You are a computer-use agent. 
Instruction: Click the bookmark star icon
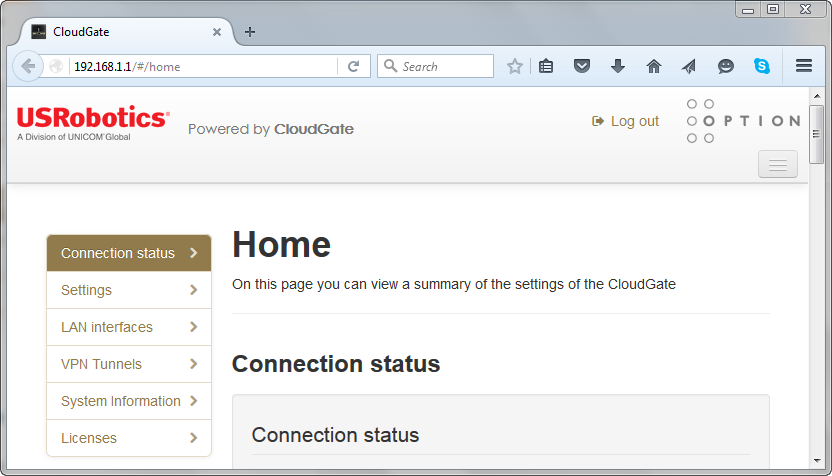coord(515,66)
